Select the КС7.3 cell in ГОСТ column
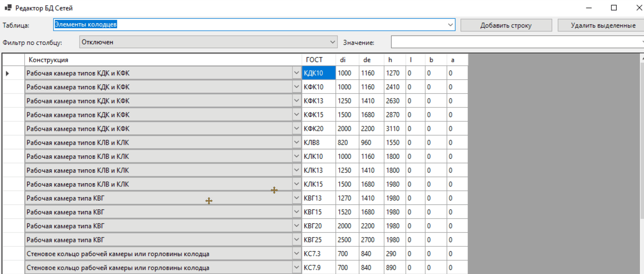644x274 pixels. (318, 254)
